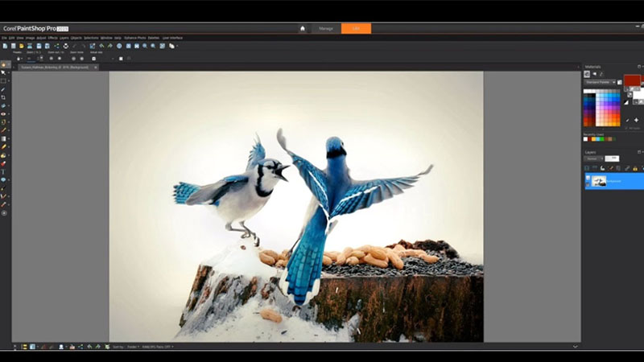Select the Pick arrow tool
The image size is (644, 362).
click(3, 72)
